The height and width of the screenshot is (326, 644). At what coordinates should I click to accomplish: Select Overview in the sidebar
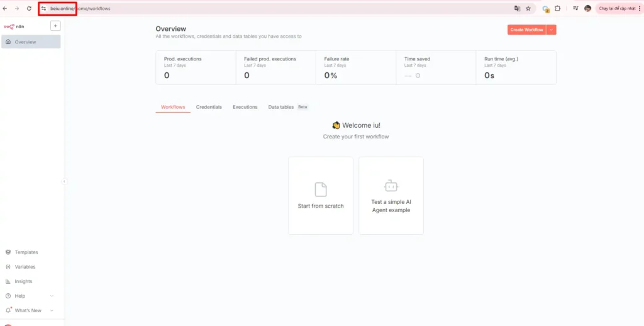click(31, 42)
